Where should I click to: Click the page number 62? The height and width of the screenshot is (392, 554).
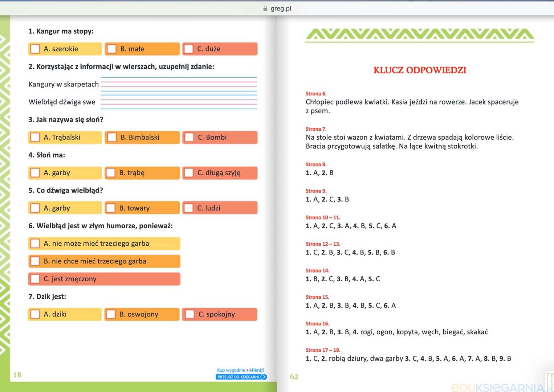294,376
